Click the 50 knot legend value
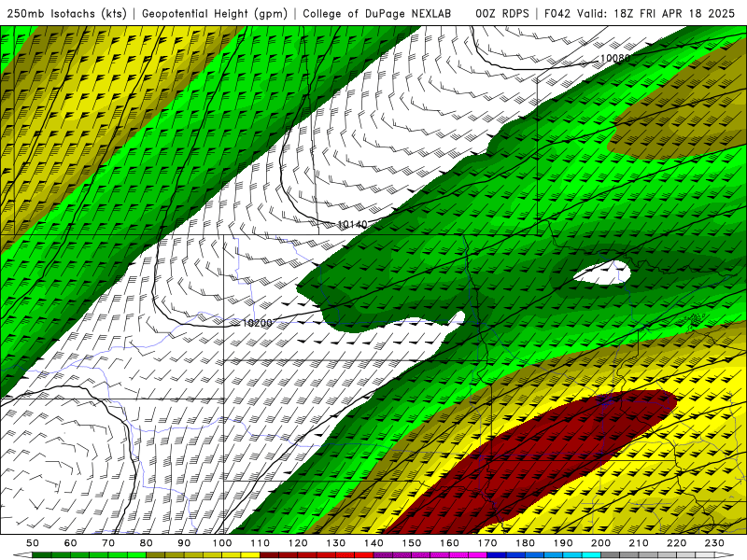 click(33, 543)
